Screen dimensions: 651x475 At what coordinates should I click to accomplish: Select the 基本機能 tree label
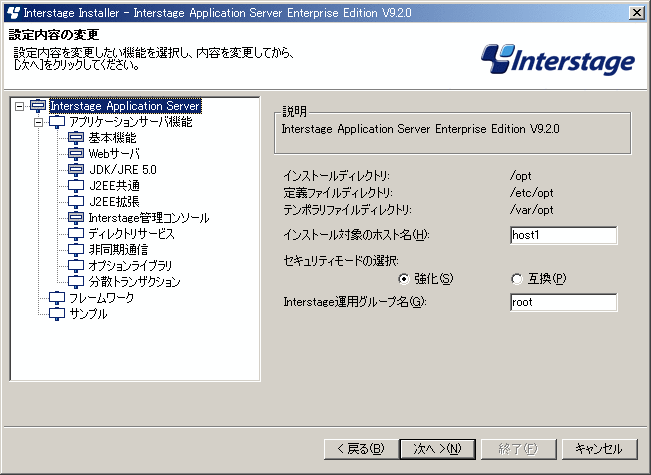113,138
